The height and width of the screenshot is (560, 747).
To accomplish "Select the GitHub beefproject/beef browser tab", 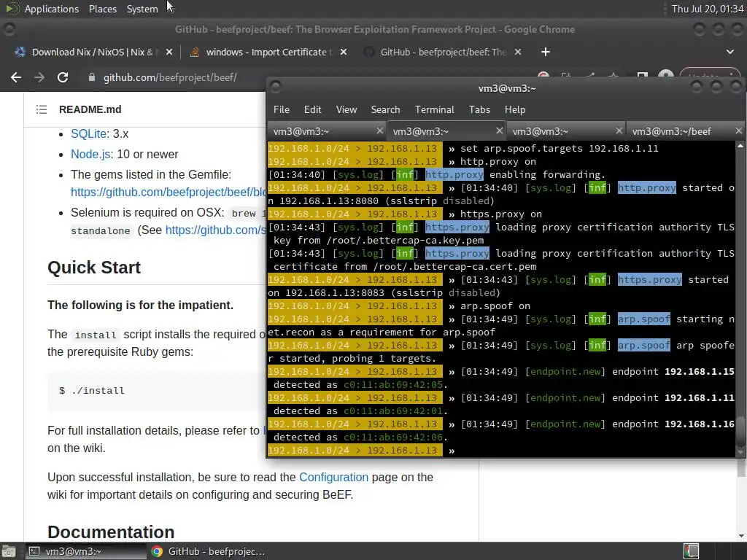I will click(442, 52).
